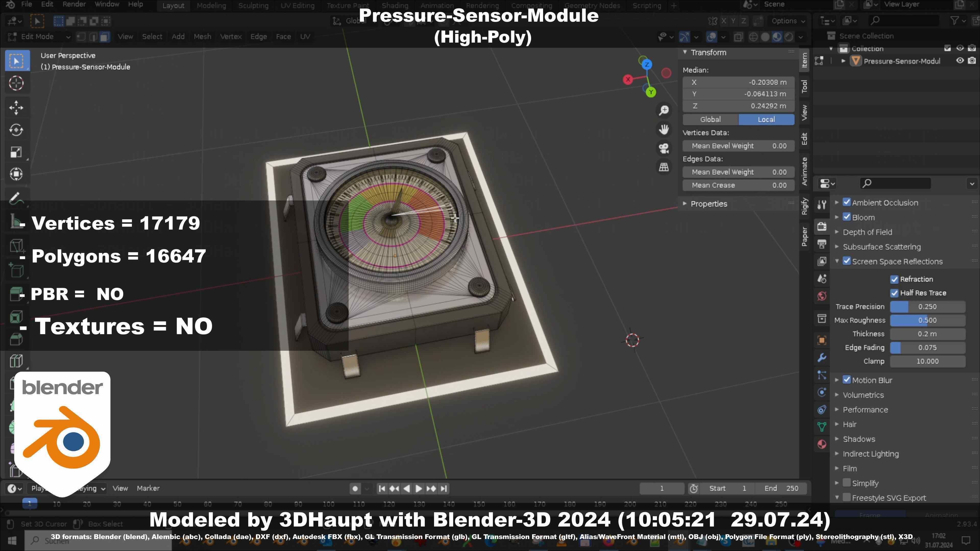Click the Z axis on navigation gizmo

coord(647,65)
